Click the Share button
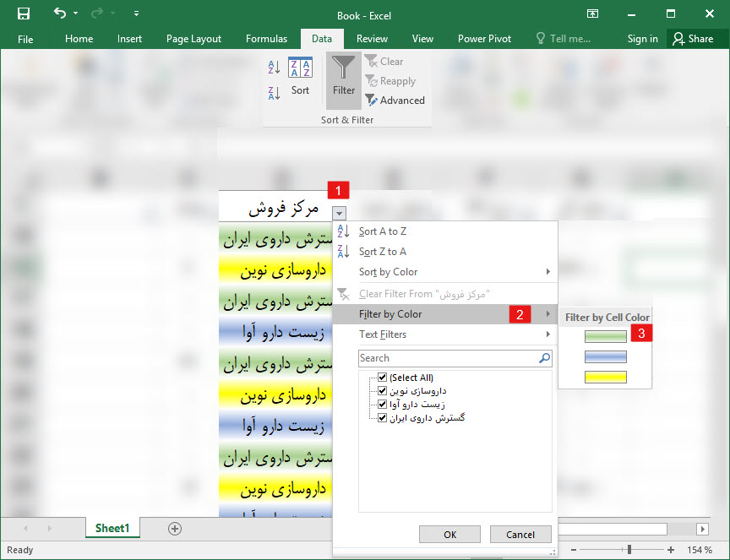This screenshot has width=730, height=560. (693, 39)
